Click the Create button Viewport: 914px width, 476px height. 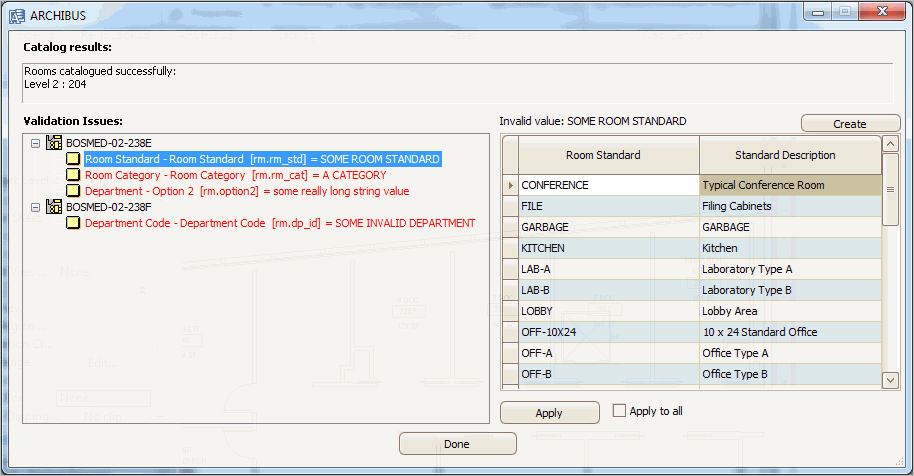(850, 124)
